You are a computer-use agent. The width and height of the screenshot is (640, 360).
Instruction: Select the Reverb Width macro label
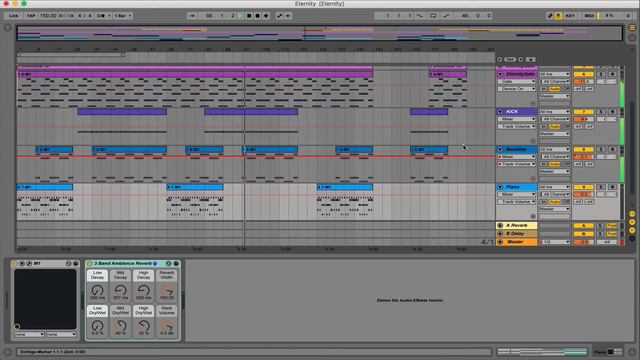click(x=167, y=275)
